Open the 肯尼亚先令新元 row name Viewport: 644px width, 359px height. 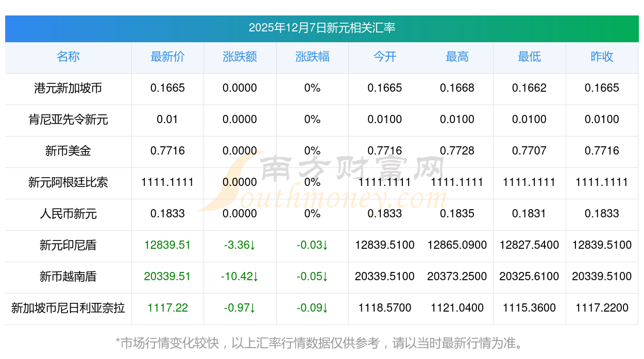(x=68, y=119)
